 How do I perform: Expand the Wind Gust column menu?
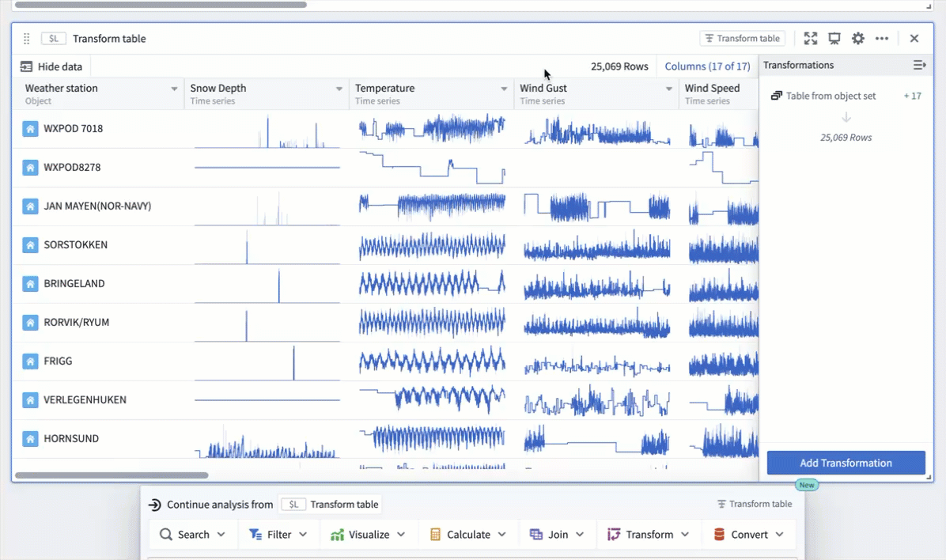tap(668, 89)
